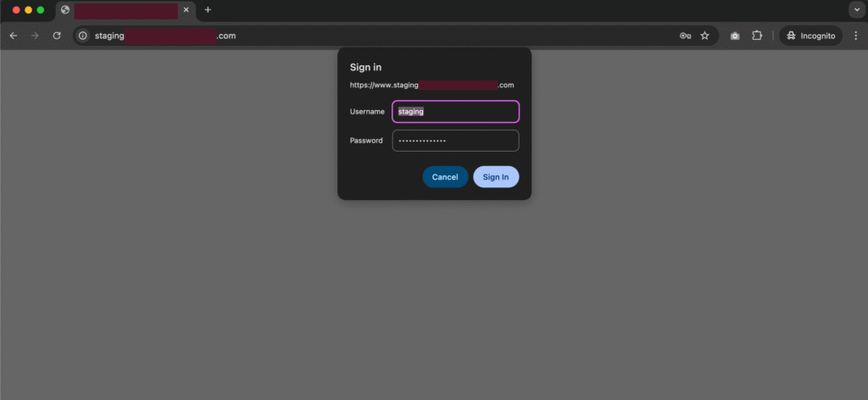Close the current browser tab

click(186, 10)
